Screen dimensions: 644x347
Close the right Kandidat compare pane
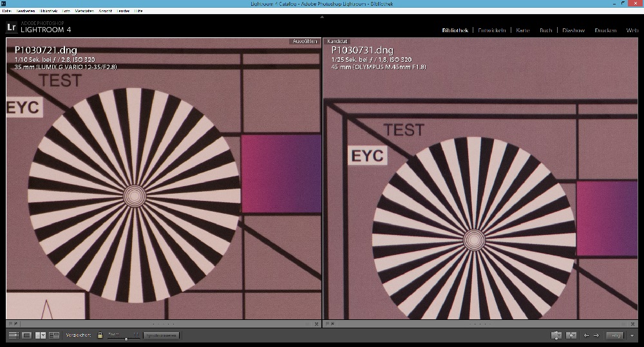pos(634,324)
